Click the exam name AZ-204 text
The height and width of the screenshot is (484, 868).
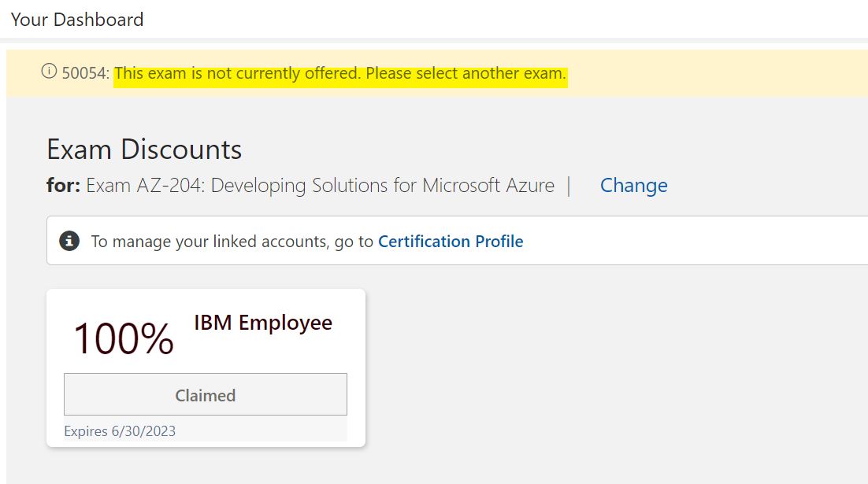(x=320, y=185)
